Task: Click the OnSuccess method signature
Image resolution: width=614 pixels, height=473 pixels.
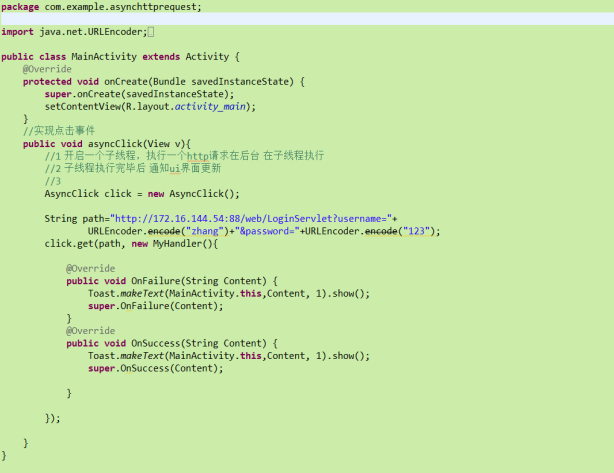Action: click(x=172, y=343)
